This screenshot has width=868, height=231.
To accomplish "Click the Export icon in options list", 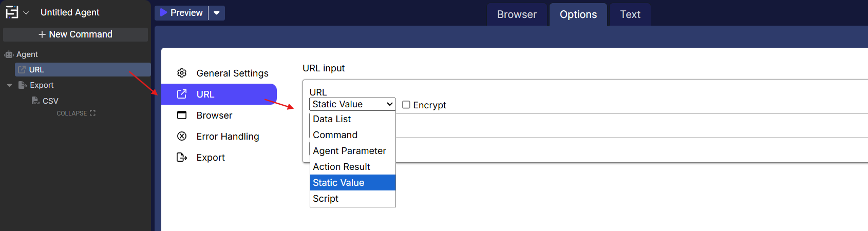I will point(182,157).
